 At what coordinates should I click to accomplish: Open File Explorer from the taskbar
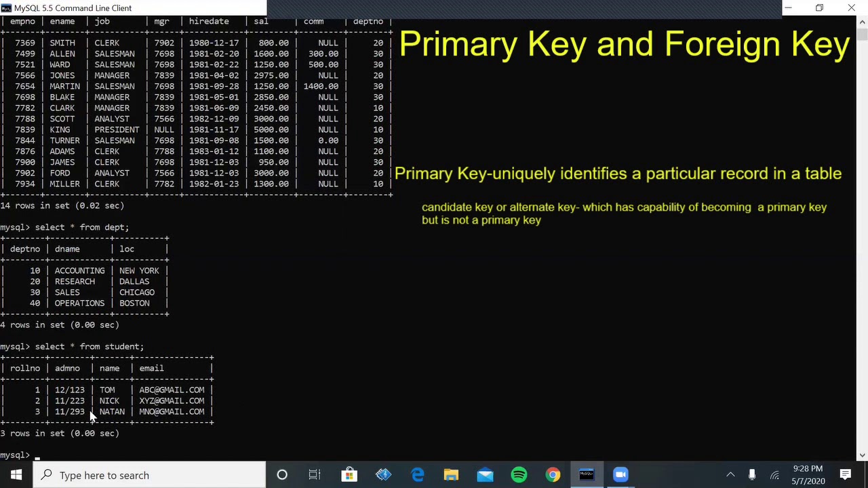coord(451,475)
